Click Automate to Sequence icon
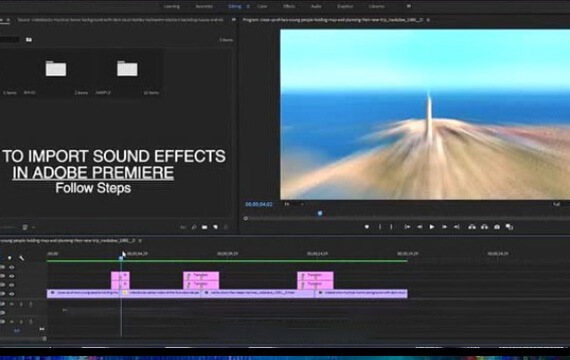This screenshot has width=570, height=360. point(183,227)
